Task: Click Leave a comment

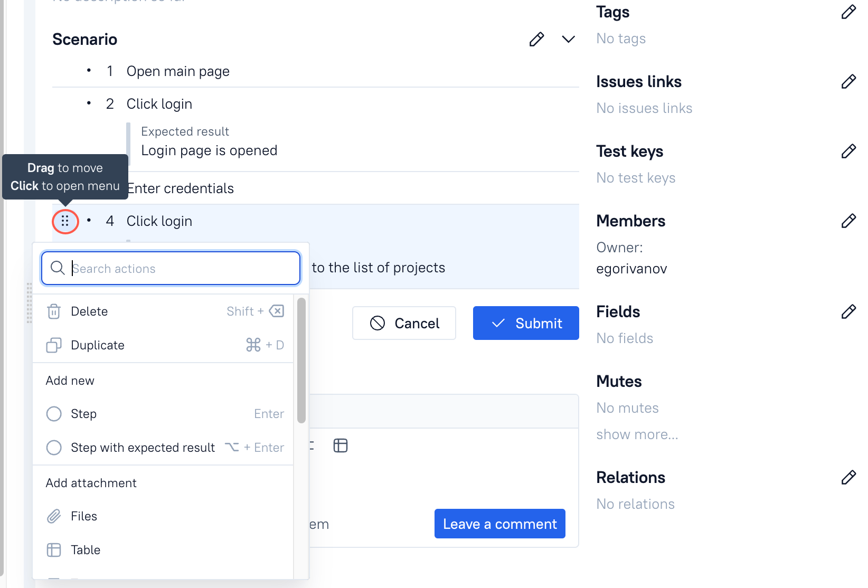Action: (x=499, y=524)
